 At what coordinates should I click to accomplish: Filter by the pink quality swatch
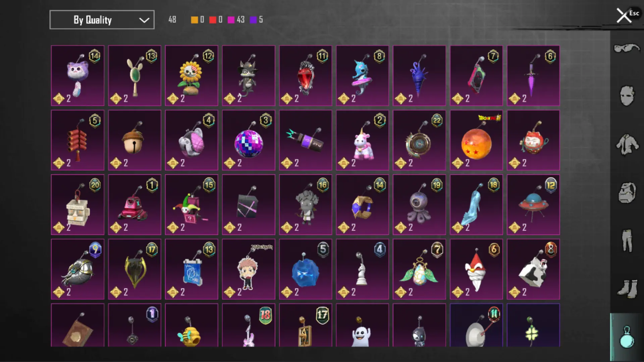coord(231,20)
